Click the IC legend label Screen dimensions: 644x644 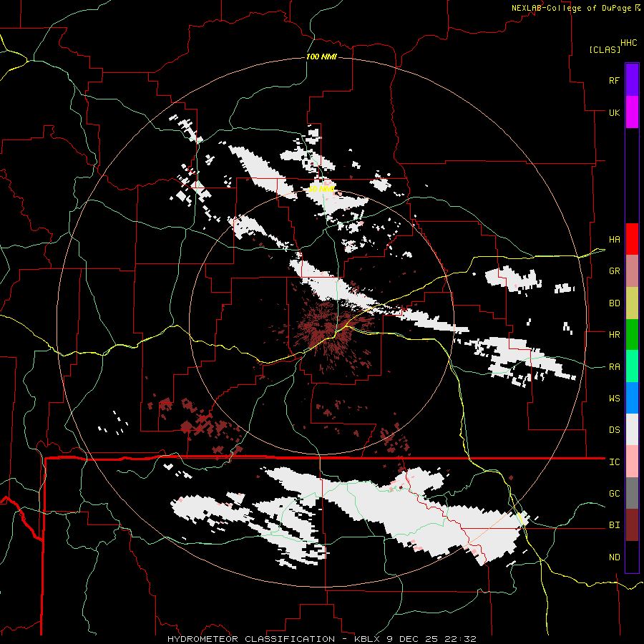coord(615,462)
